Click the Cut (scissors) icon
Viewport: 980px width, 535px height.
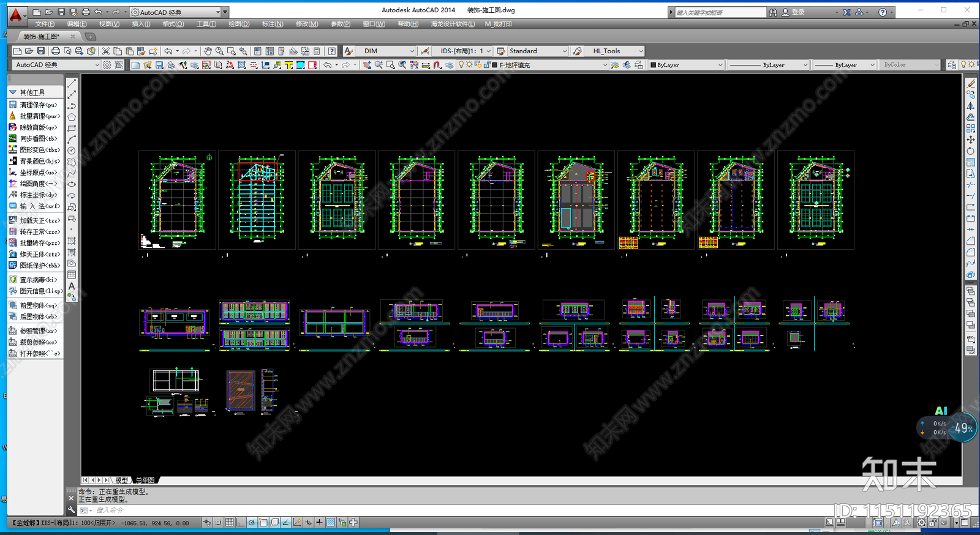coord(105,51)
